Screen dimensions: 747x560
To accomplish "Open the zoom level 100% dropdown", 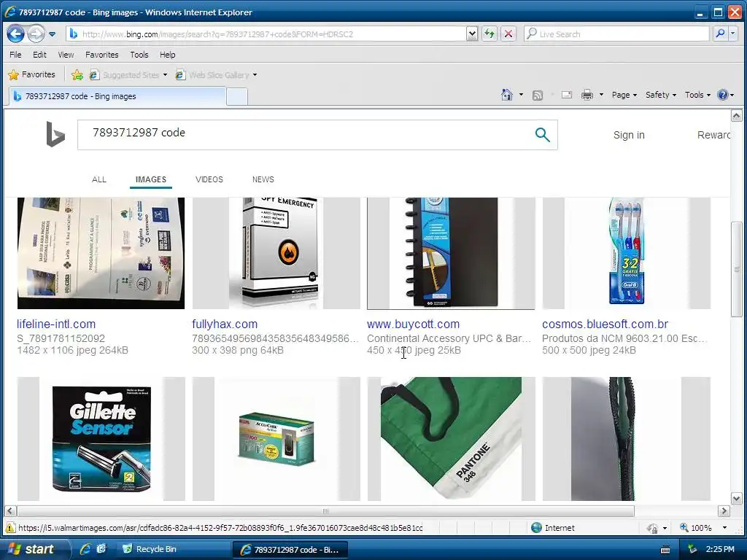I will pos(724,528).
